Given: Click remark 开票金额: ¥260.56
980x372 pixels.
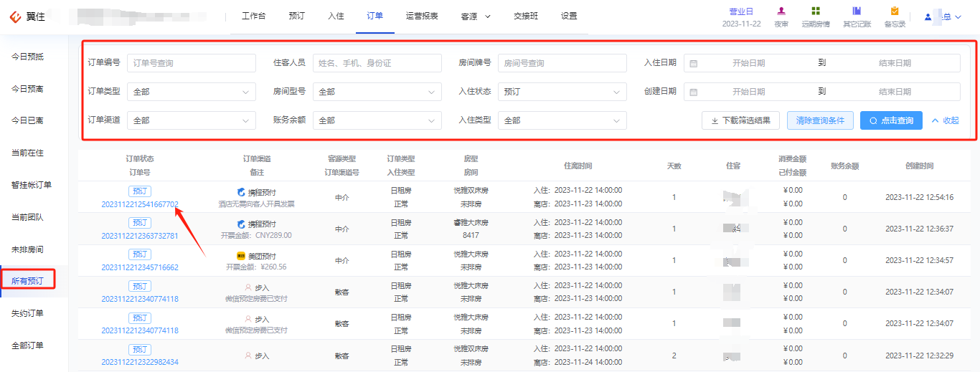Looking at the screenshot, I should tap(256, 267).
